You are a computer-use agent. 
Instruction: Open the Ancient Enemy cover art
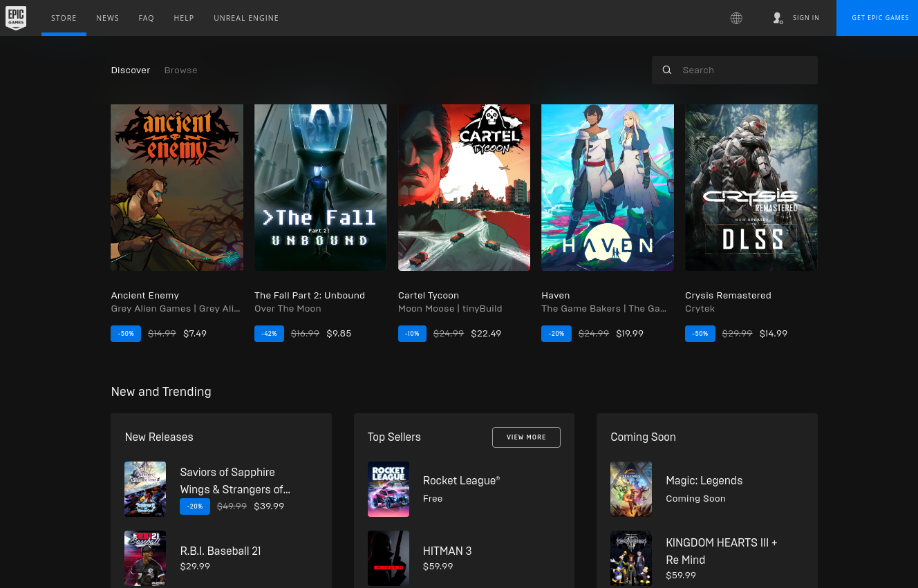177,187
